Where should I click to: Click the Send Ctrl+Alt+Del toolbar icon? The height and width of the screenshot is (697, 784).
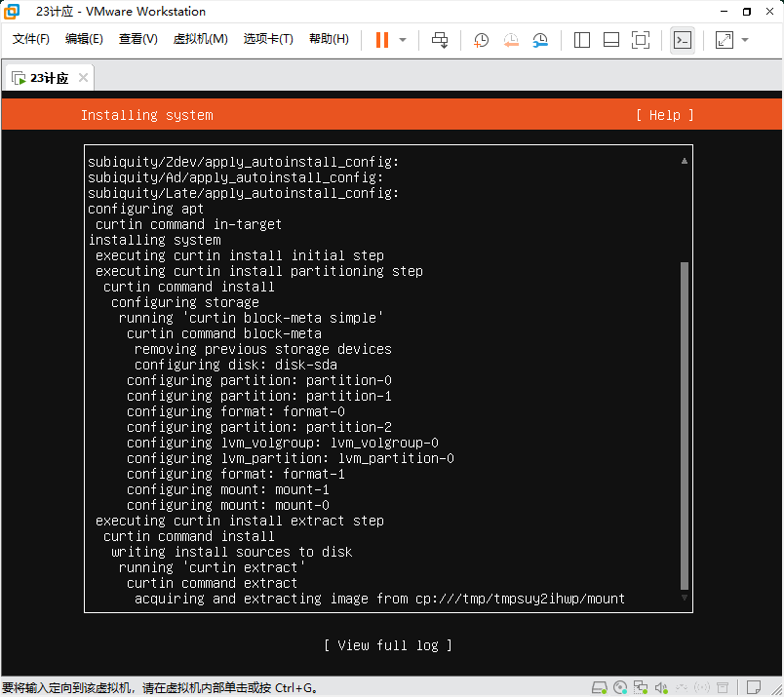[x=440, y=40]
